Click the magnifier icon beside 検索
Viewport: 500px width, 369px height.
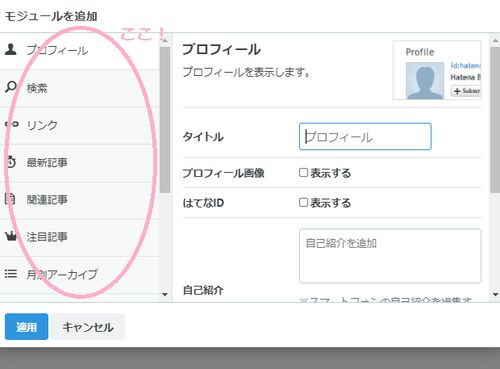(11, 87)
